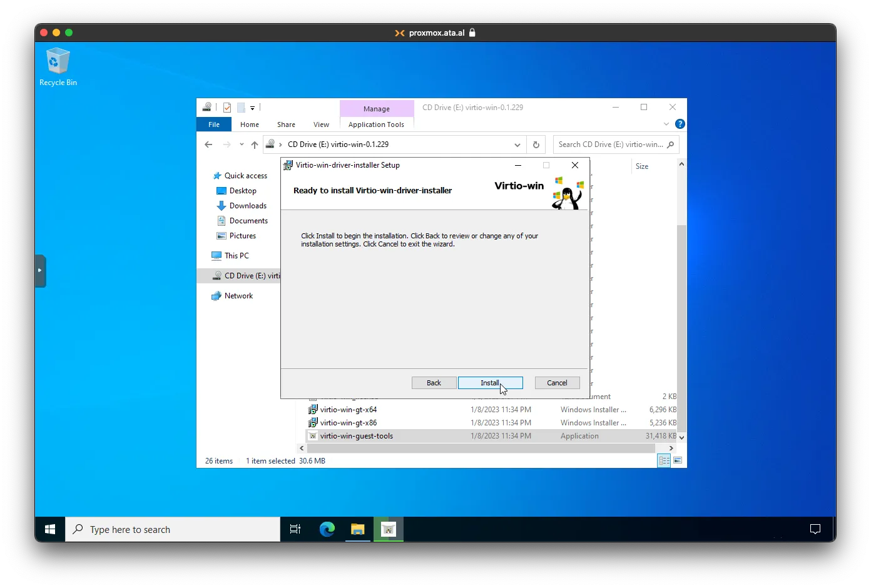Select the virtio-win-gt-x86 file

click(349, 423)
